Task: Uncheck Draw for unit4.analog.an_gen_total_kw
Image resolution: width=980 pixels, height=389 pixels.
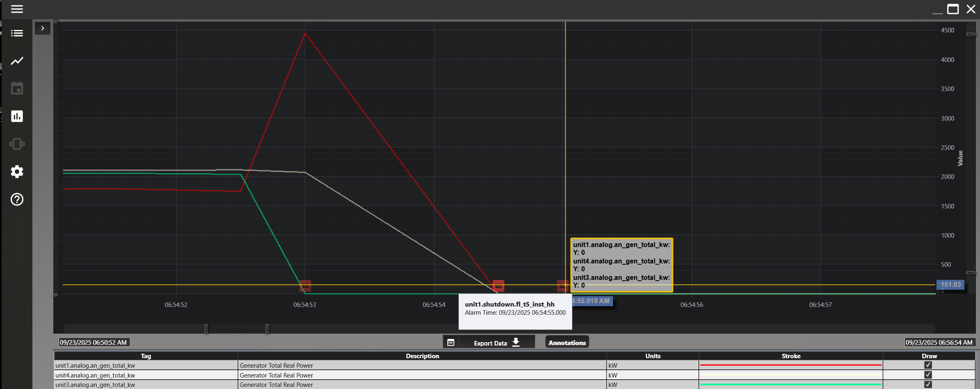Action: coord(928,375)
